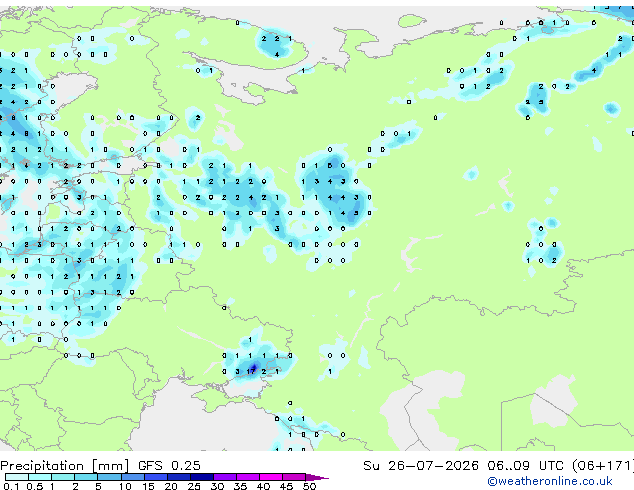Open the weatheronline.co.uk link
The width and height of the screenshot is (634, 490).
click(x=550, y=481)
